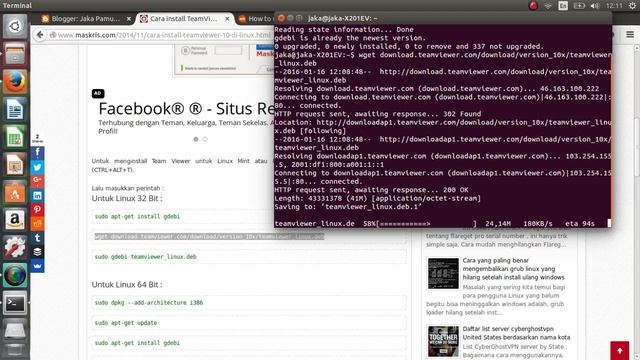Open LibreOffice Impress from launcher

(15, 165)
